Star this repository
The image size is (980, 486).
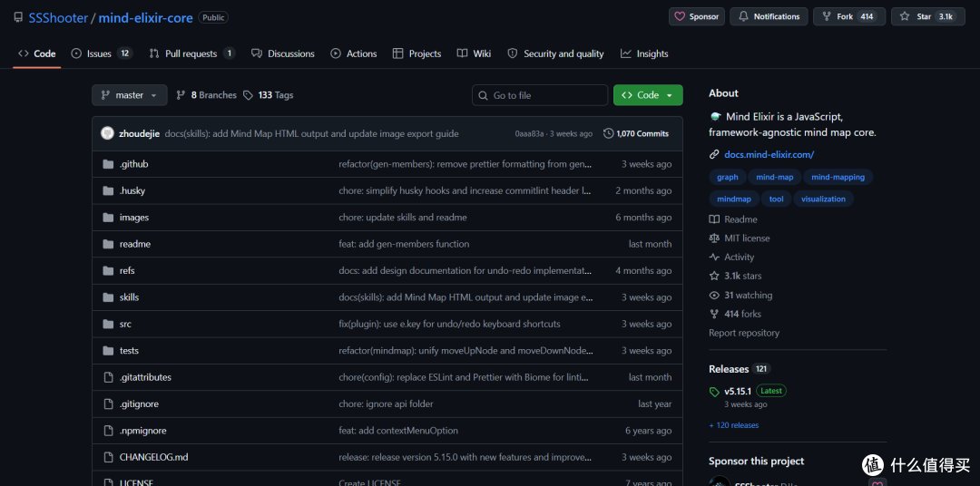pyautogui.click(x=927, y=17)
